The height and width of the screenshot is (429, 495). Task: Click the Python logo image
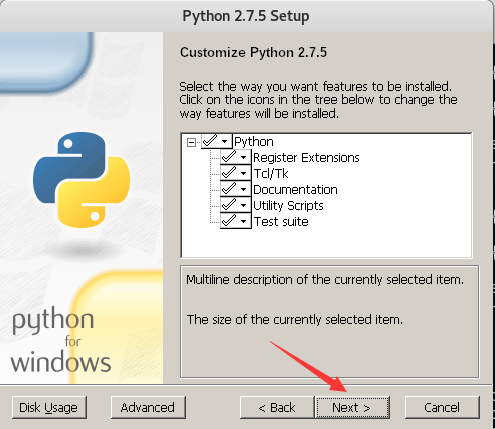82,180
